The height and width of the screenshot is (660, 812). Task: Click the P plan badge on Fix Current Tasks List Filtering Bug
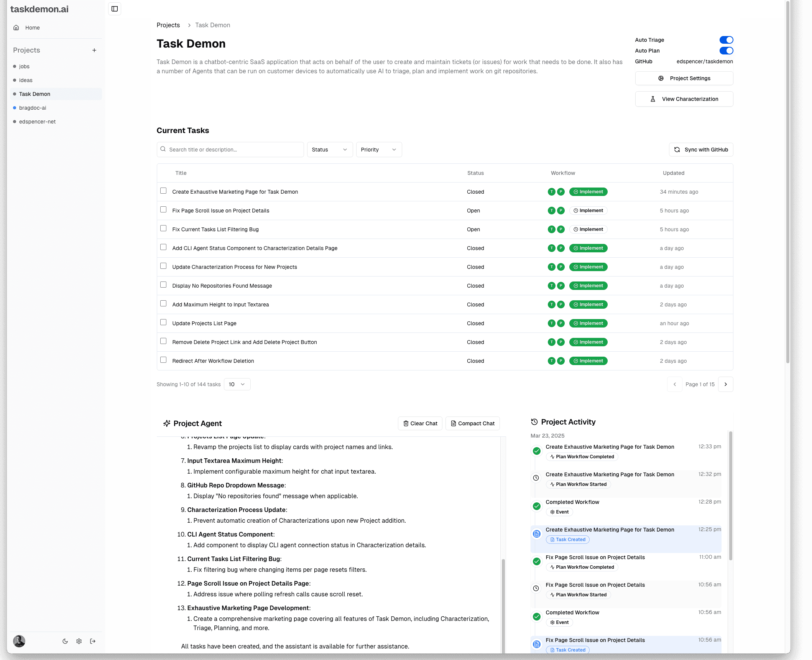point(561,229)
